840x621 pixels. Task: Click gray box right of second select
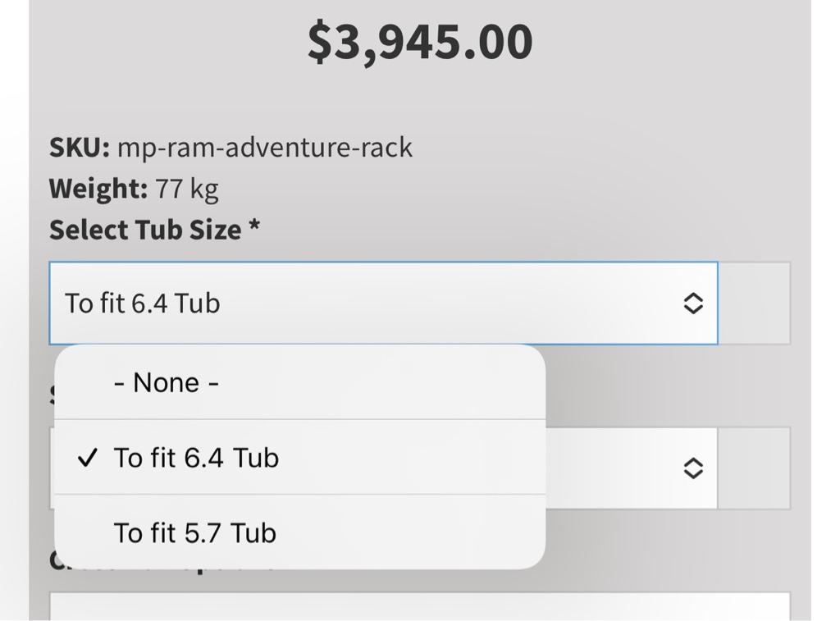[x=755, y=468]
